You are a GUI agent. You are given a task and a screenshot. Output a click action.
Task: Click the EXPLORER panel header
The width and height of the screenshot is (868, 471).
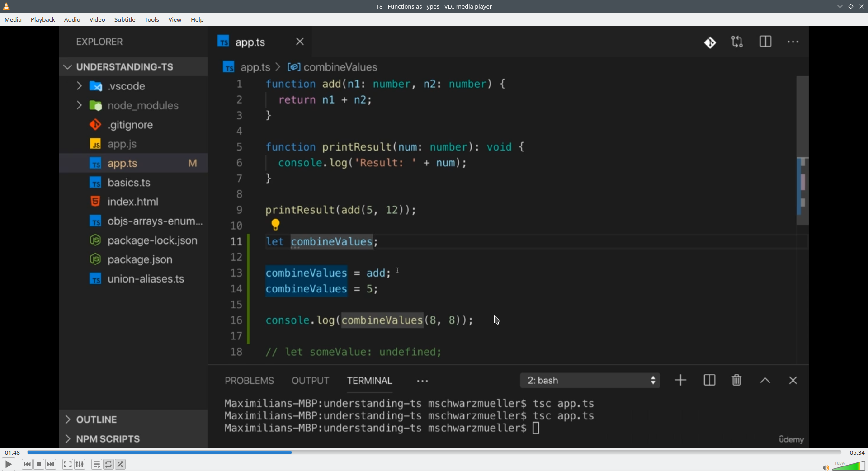[99, 42]
